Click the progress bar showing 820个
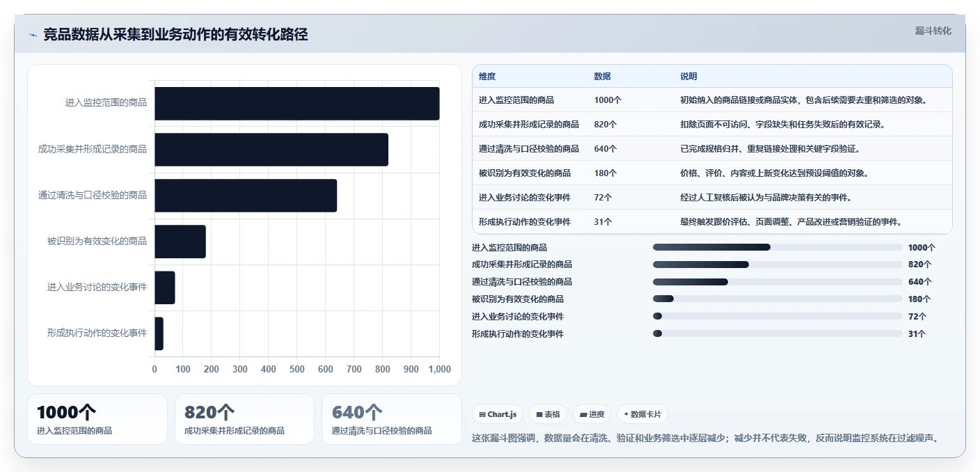Viewport: 980px width, 472px height. click(777, 265)
